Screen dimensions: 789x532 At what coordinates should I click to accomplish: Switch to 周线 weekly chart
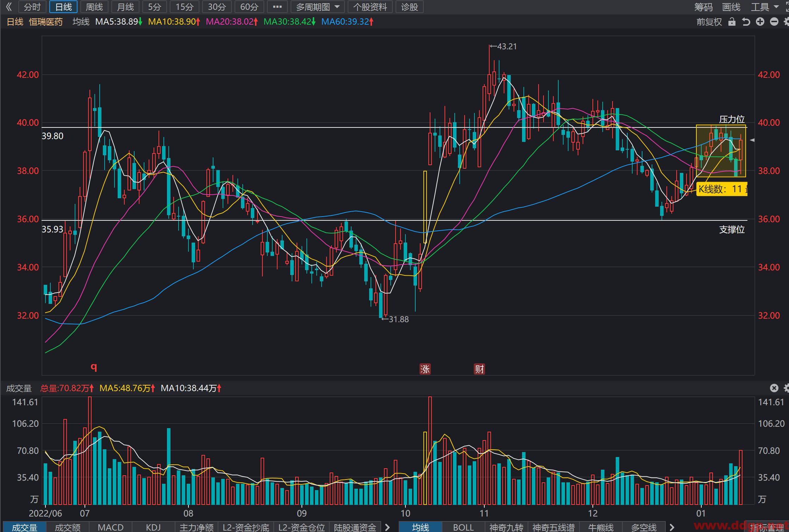click(94, 7)
